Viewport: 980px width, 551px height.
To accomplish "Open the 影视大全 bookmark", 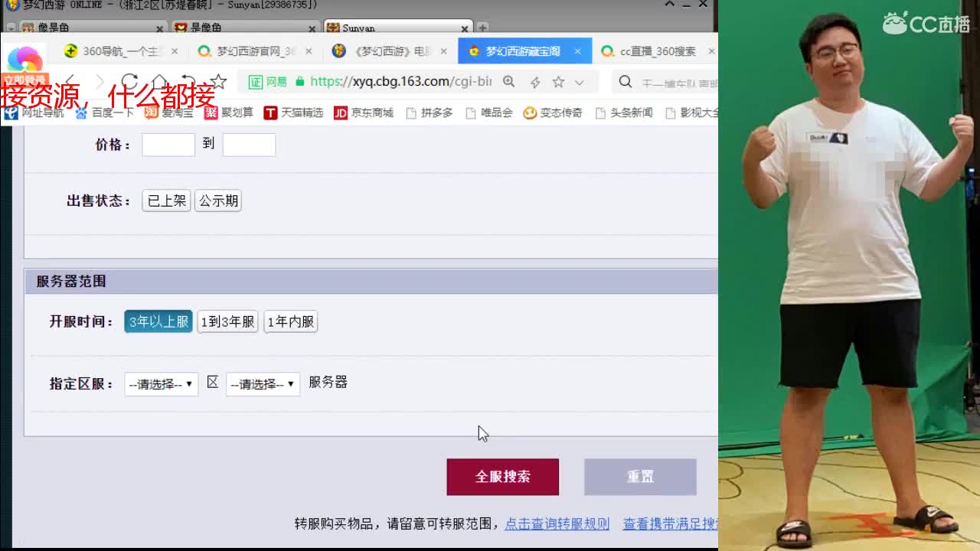I will [x=692, y=112].
